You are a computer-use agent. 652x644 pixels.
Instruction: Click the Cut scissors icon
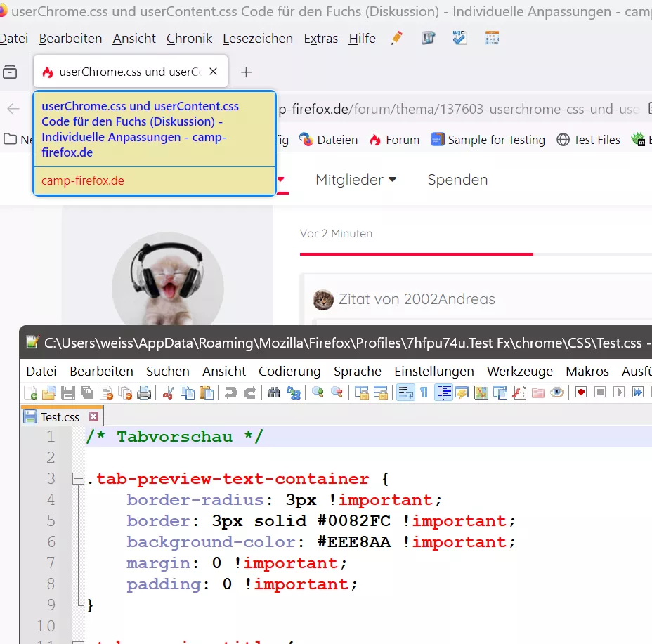click(x=168, y=393)
